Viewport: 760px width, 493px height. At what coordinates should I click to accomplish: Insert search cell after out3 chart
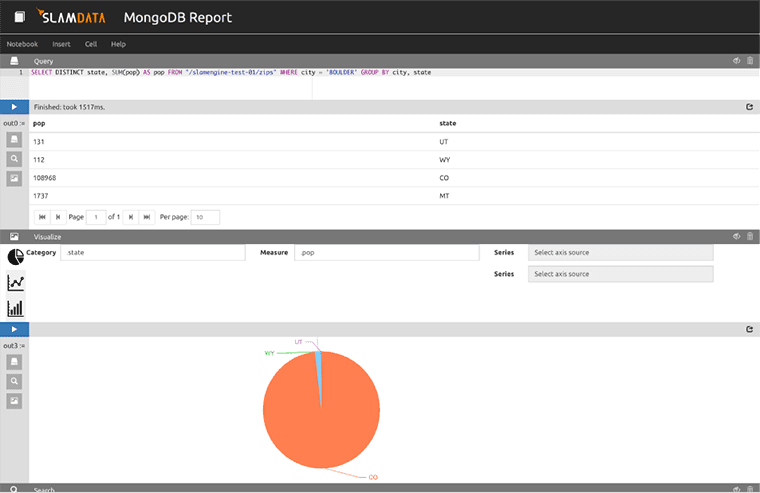click(14, 382)
